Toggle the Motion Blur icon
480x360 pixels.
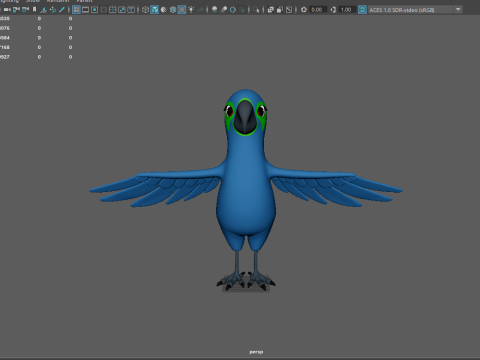coord(224,10)
